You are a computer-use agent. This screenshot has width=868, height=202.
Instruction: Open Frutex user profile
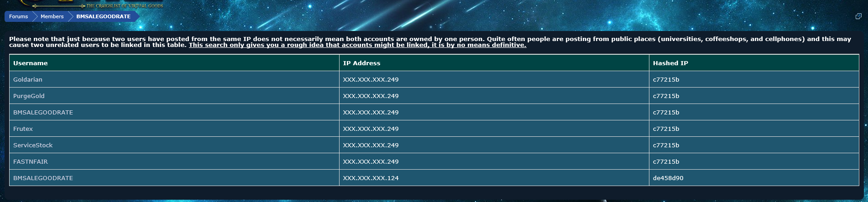pyautogui.click(x=23, y=129)
